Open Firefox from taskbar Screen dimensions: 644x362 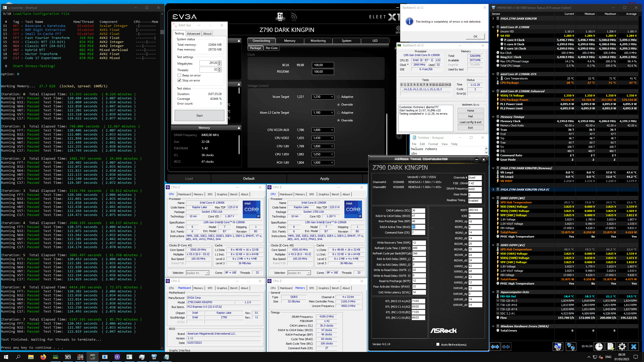pyautogui.click(x=43, y=357)
